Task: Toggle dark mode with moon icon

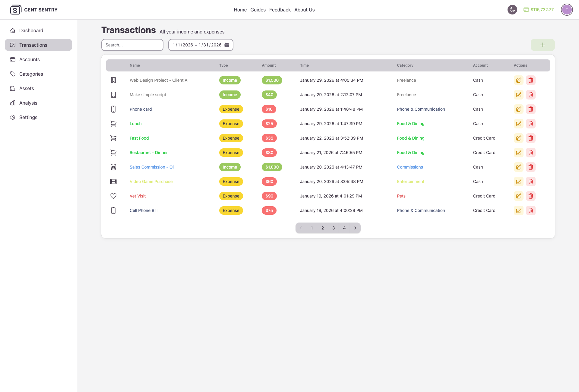Action: click(x=512, y=10)
